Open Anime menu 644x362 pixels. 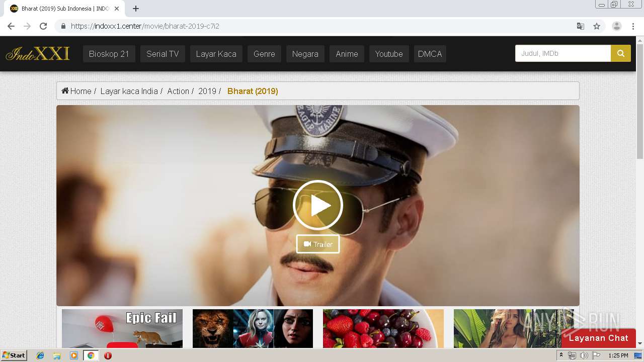347,54
